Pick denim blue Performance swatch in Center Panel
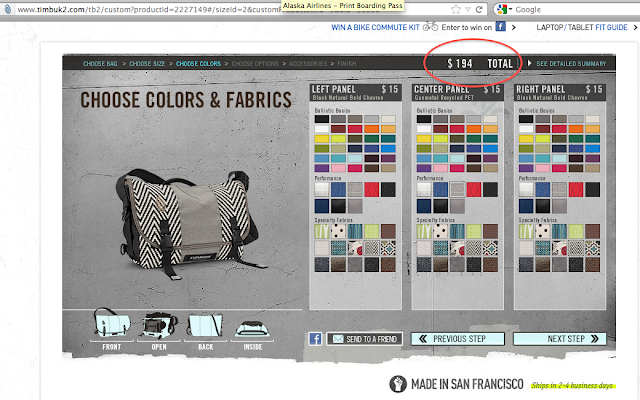 (x=440, y=189)
